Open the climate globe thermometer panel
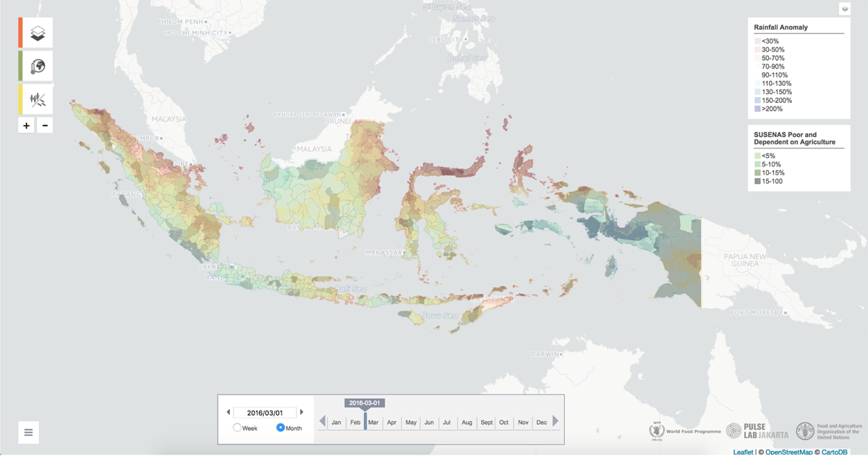This screenshot has width=868, height=456. (x=38, y=67)
